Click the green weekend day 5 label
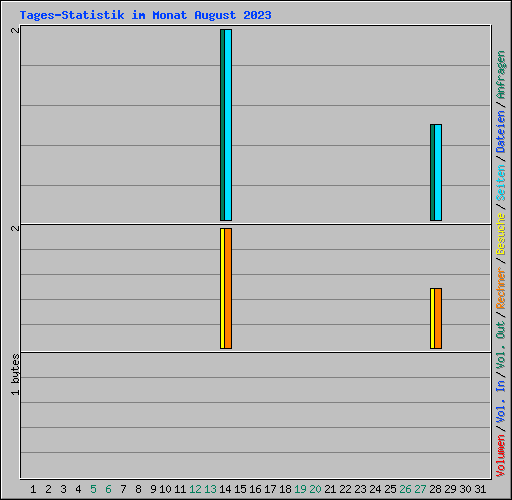512x500 pixels. tap(93, 489)
